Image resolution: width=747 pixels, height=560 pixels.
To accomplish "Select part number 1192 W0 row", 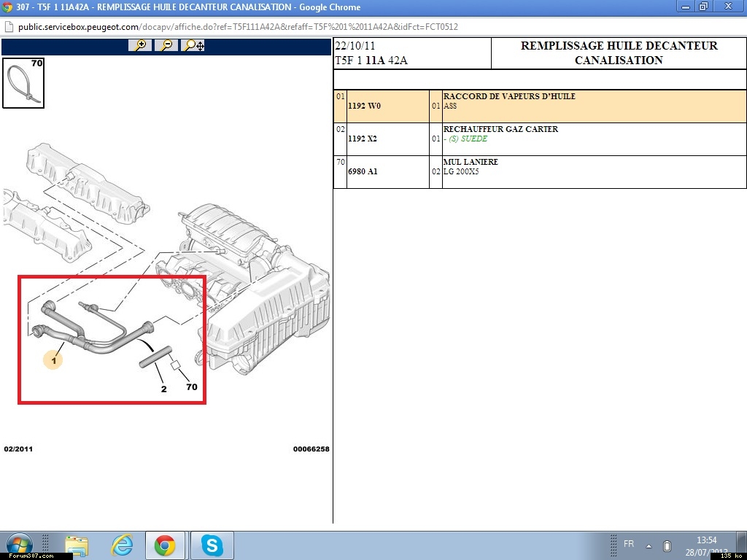I will coord(364,106).
